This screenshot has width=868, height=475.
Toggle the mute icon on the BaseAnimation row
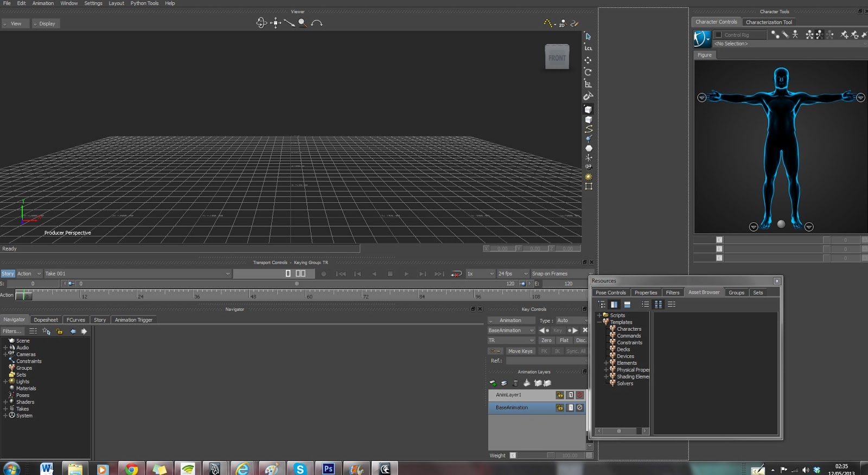(x=579, y=407)
